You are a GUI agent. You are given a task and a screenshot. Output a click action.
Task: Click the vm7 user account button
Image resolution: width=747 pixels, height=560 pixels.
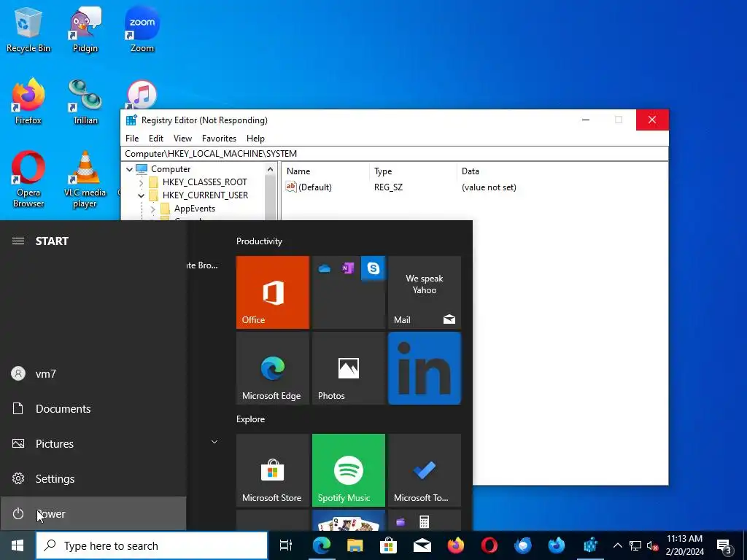[x=93, y=374]
